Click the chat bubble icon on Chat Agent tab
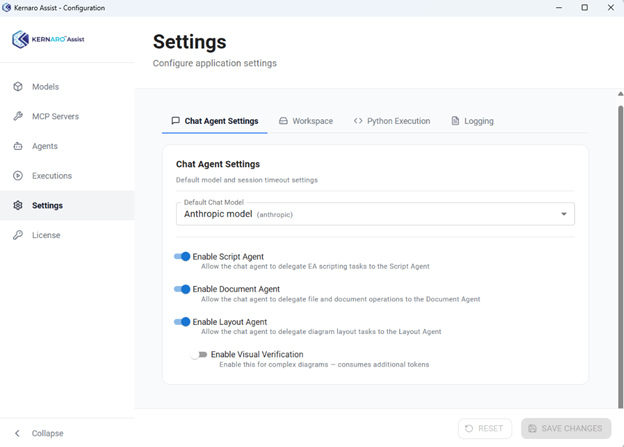624x447 pixels. pos(176,121)
